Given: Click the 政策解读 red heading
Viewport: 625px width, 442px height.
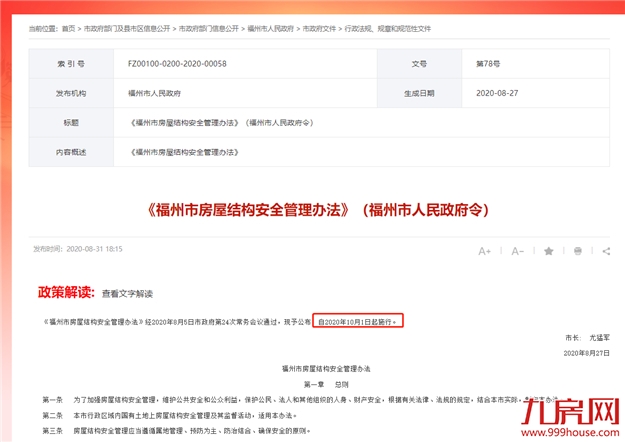Looking at the screenshot, I should pyautogui.click(x=66, y=292).
